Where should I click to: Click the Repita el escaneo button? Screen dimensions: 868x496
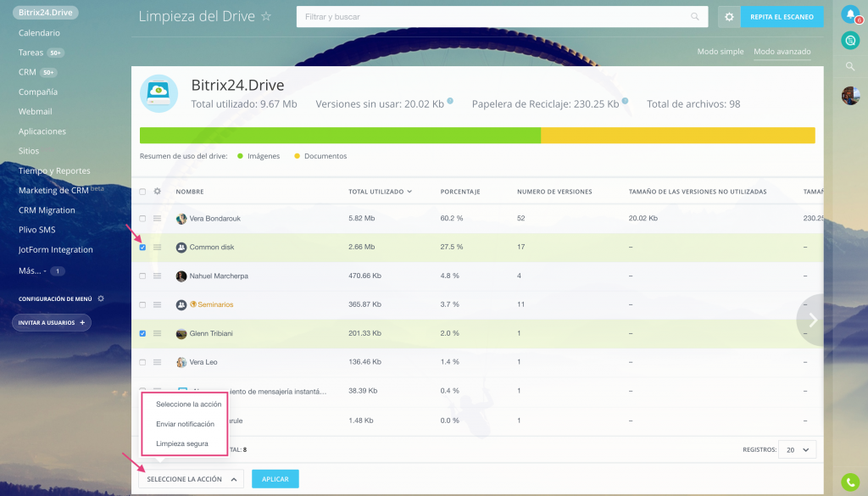pos(782,17)
